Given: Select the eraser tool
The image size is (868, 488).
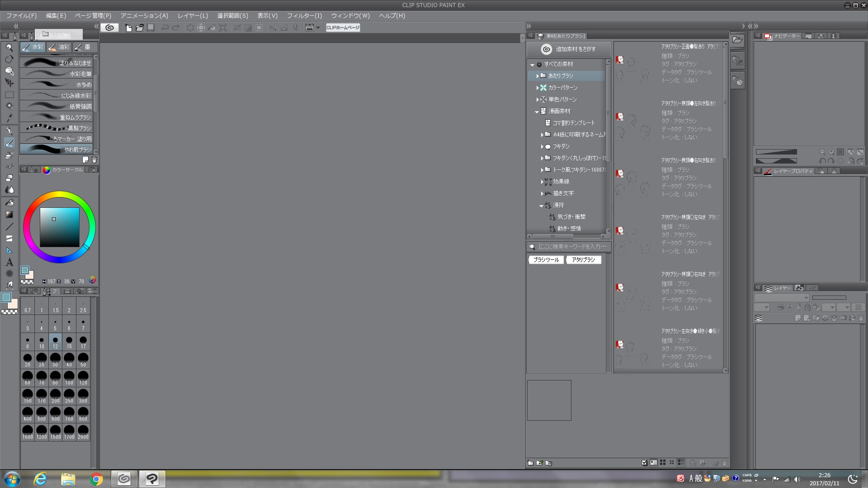Looking at the screenshot, I should pos(9,178).
